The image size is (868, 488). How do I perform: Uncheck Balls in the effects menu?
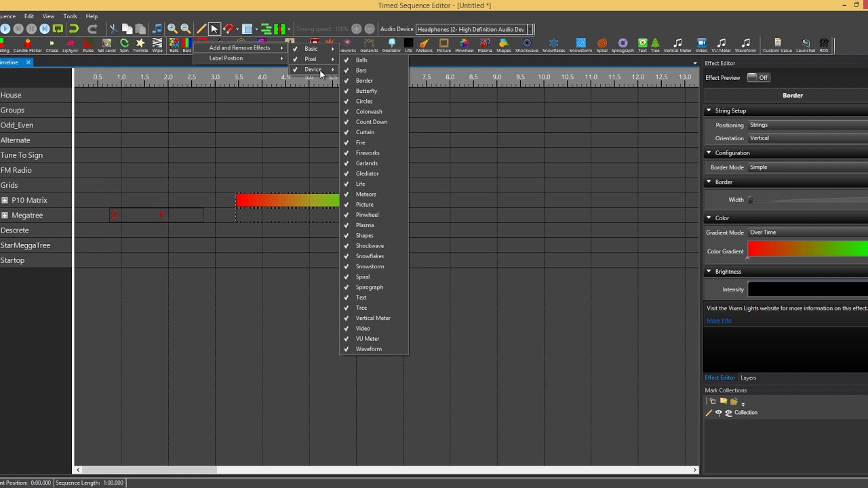coord(374,60)
